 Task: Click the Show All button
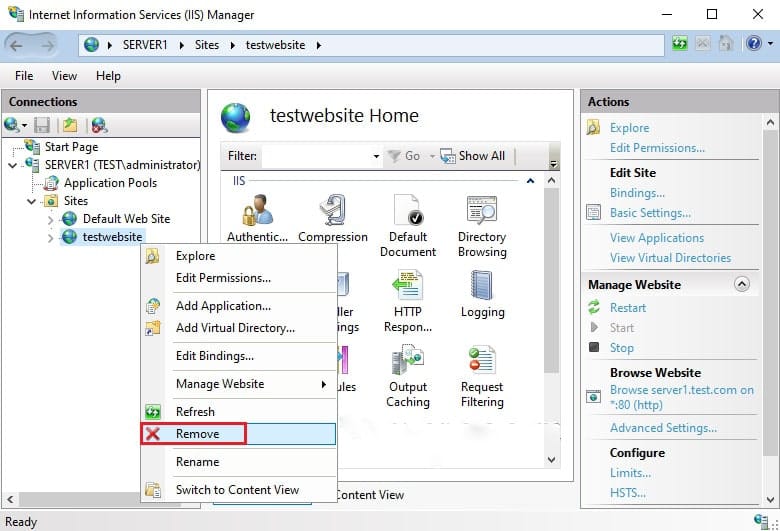(x=473, y=156)
